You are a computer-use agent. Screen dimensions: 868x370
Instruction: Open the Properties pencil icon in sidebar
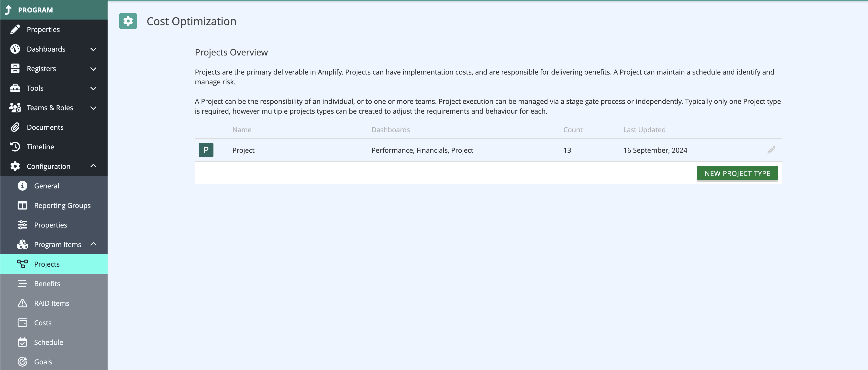15,30
